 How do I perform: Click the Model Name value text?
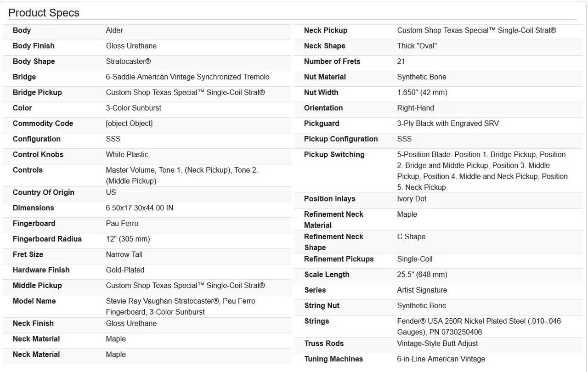181,306
